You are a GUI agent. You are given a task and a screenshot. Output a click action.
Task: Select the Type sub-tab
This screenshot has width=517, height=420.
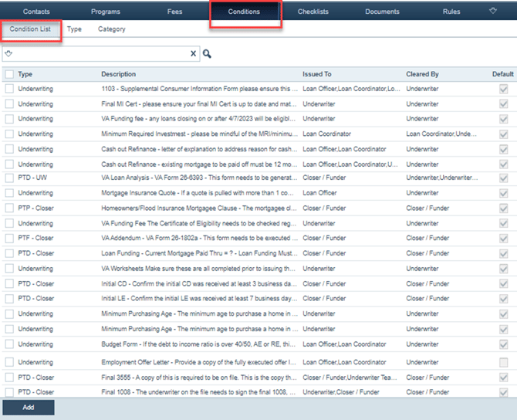(74, 29)
